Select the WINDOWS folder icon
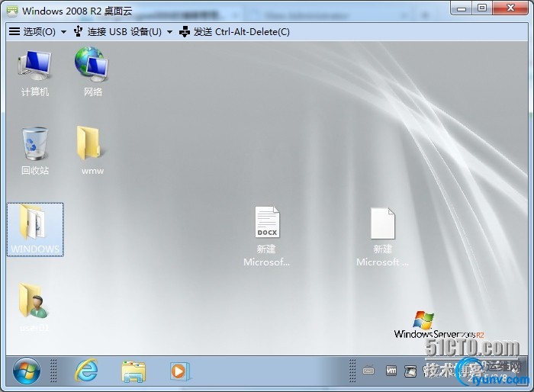 click(x=35, y=229)
